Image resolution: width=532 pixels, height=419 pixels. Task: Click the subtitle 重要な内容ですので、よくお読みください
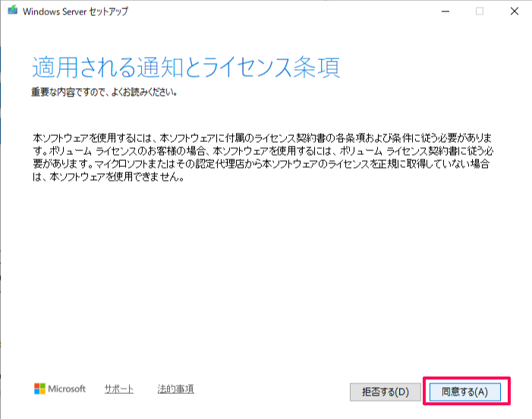click(104, 93)
